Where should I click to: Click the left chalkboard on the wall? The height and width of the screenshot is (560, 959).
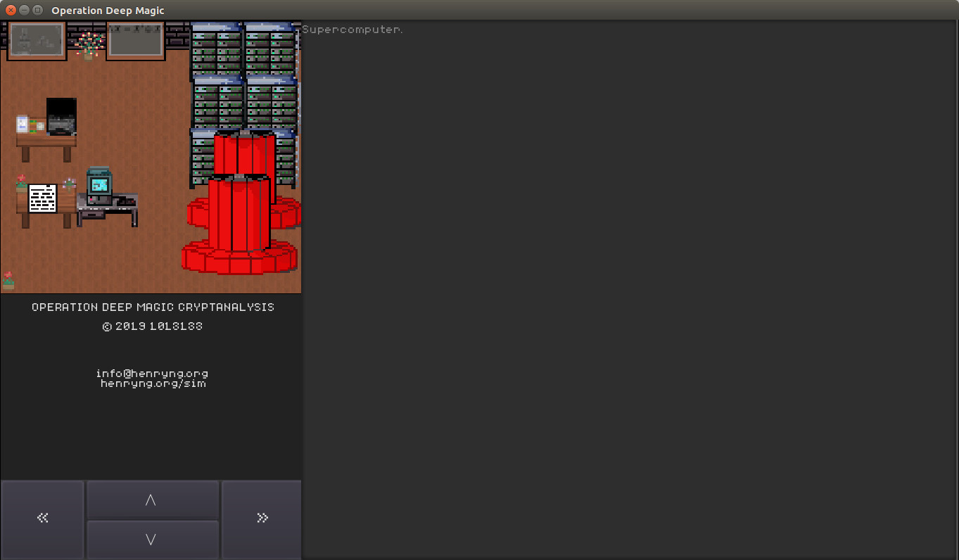[x=35, y=40]
